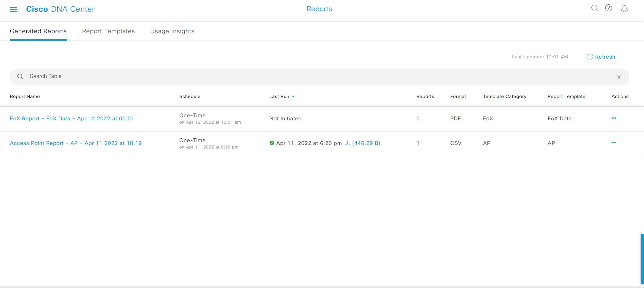Toggle the Last Run sort order

[293, 96]
